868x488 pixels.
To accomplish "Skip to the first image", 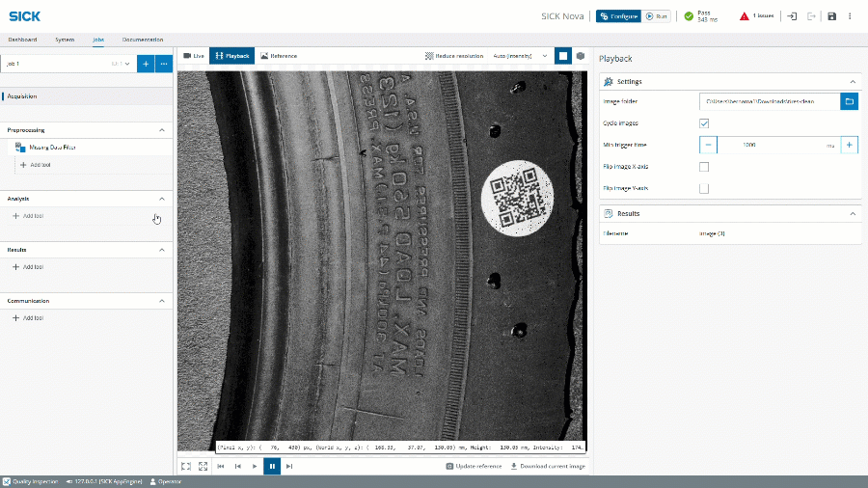I will pos(221,466).
